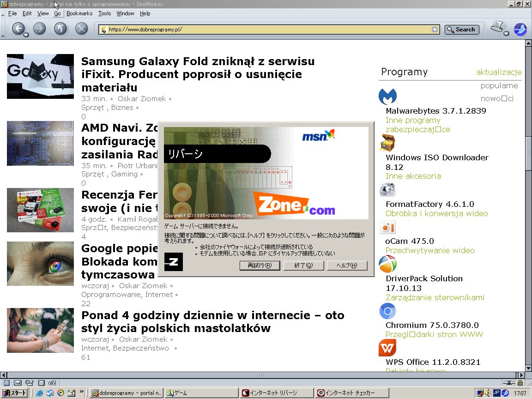Click the Back navigation arrow
The height and width of the screenshot is (399, 532).
(x=18, y=29)
